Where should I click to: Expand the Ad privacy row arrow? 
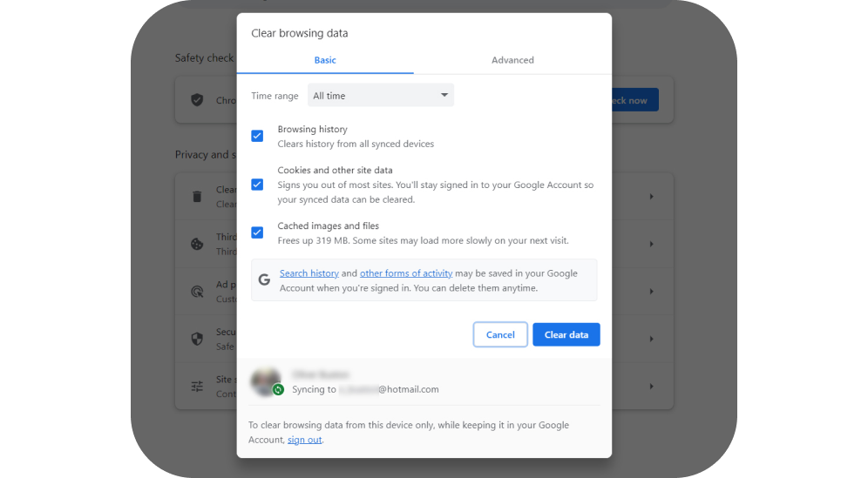(652, 292)
